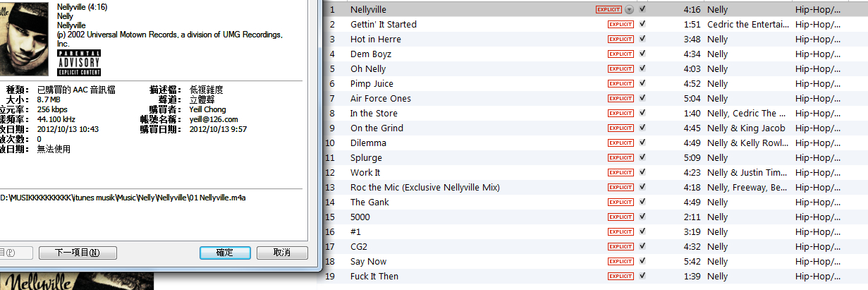Select the song title CG2
Screen dimensions: 868x290
pos(359,246)
